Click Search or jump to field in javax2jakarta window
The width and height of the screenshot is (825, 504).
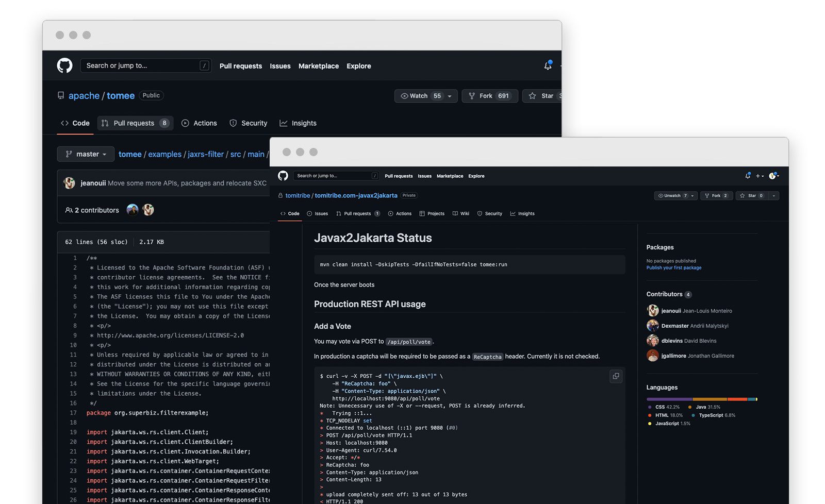(336, 176)
